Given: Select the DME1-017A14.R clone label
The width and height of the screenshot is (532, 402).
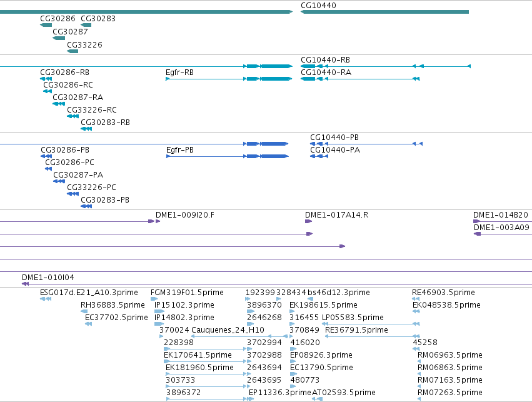Looking at the screenshot, I should tap(336, 215).
